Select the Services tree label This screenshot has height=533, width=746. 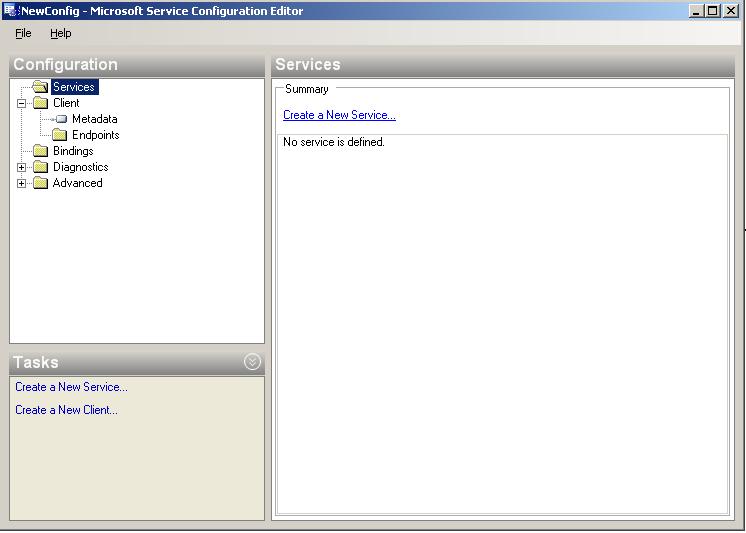[x=74, y=87]
